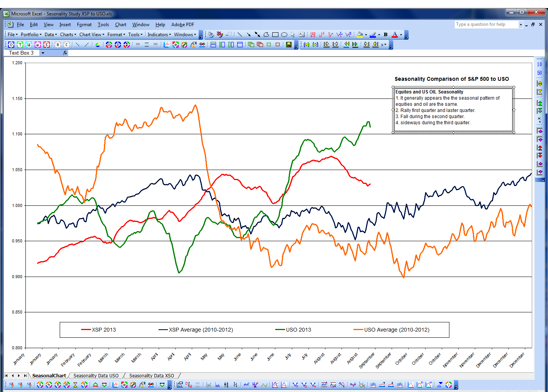The image size is (548, 392).
Task: Switch to Seasonality Data USO sheet
Action: pos(96,376)
